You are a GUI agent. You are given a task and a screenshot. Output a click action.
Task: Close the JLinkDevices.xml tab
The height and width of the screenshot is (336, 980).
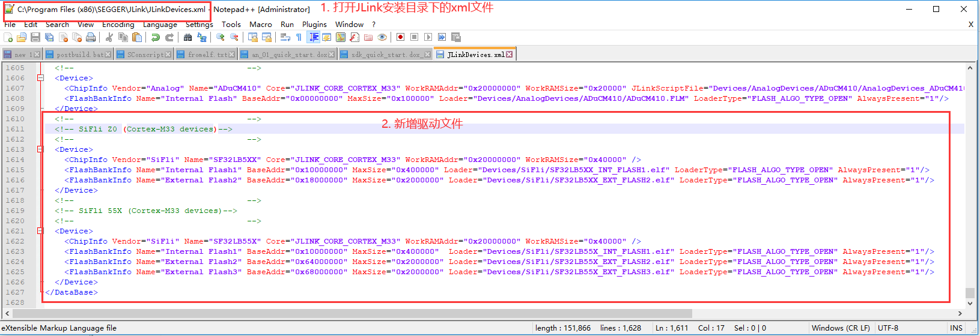tap(510, 55)
